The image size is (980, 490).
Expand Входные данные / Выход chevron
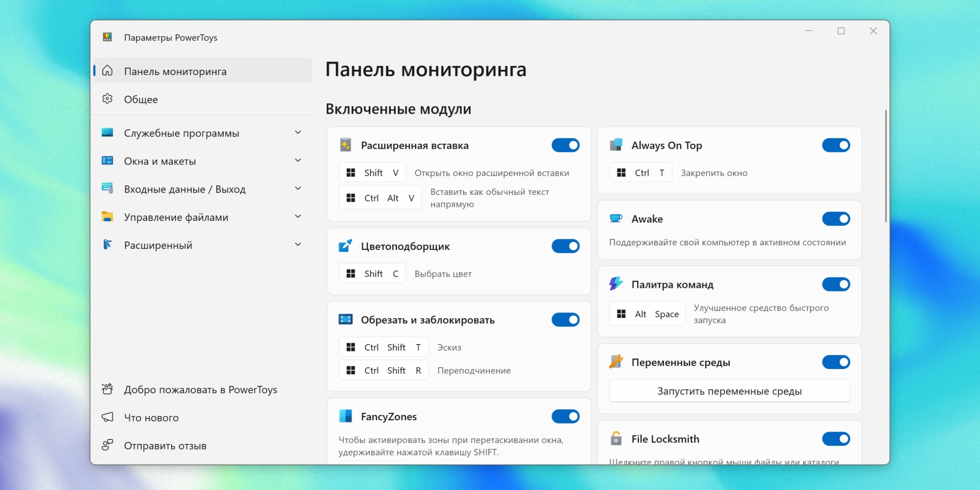[298, 188]
